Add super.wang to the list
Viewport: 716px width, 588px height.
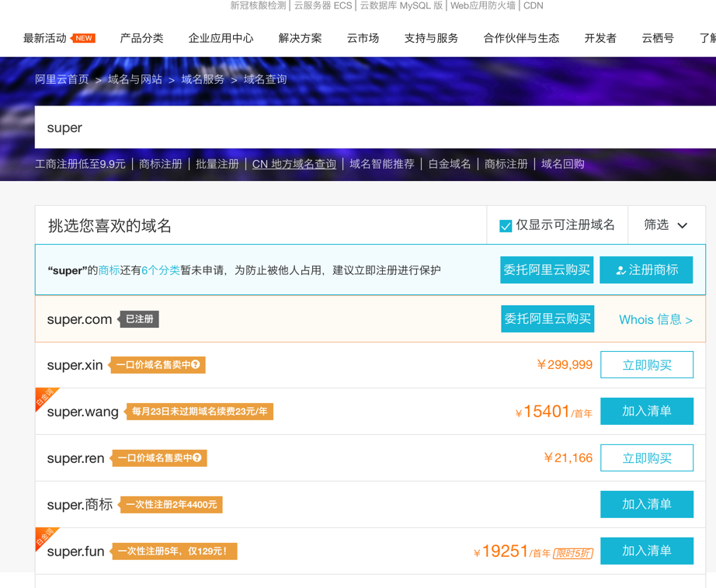click(x=647, y=411)
